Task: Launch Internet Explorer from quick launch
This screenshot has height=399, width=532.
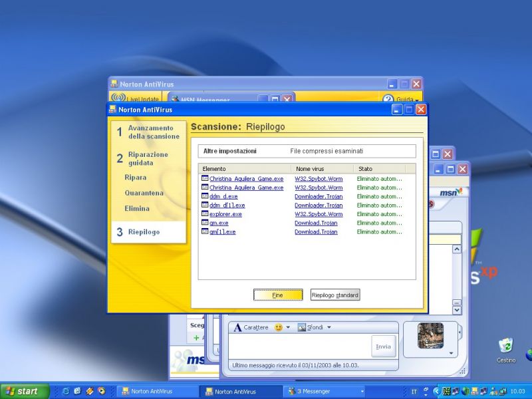Action: pos(66,391)
